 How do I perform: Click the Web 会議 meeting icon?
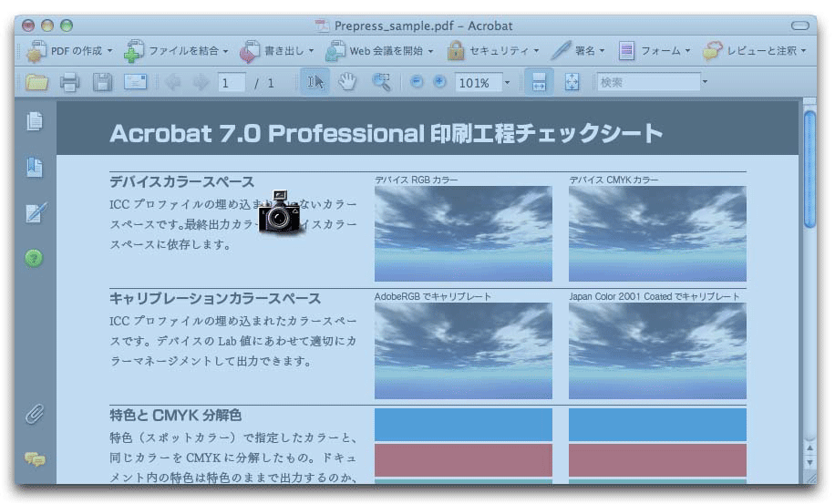(x=335, y=52)
